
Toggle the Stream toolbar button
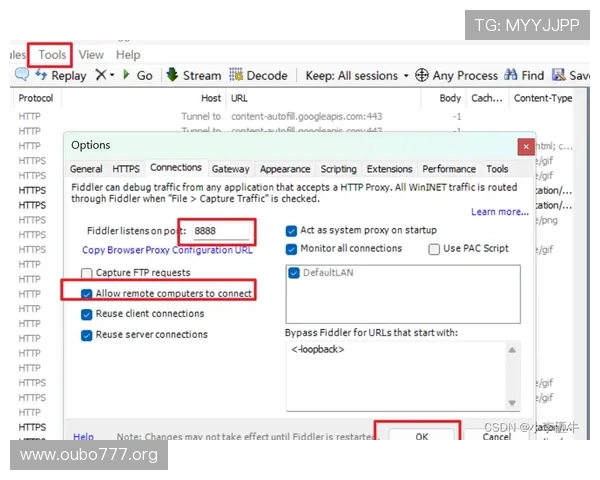pyautogui.click(x=194, y=75)
